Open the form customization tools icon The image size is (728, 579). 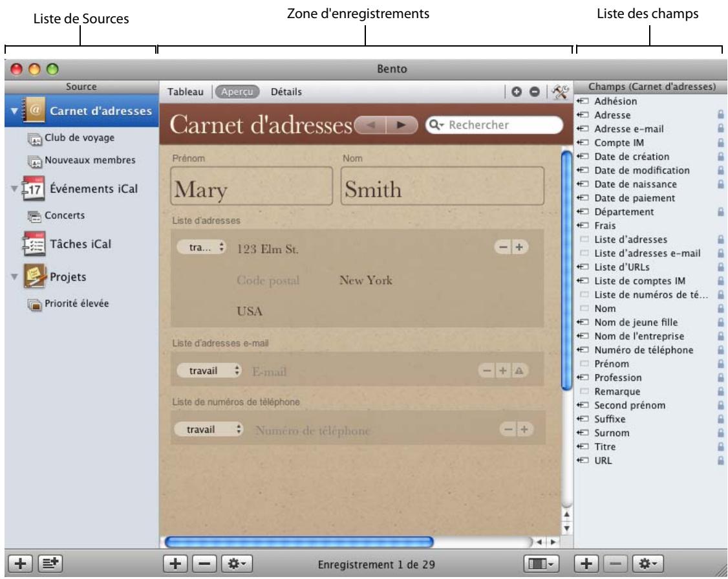[561, 92]
